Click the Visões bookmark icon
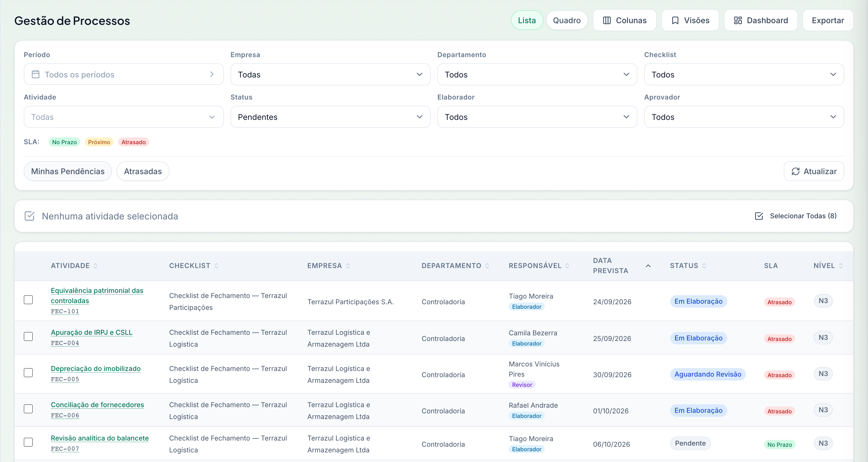Image resolution: width=868 pixels, height=462 pixels. 675,21
